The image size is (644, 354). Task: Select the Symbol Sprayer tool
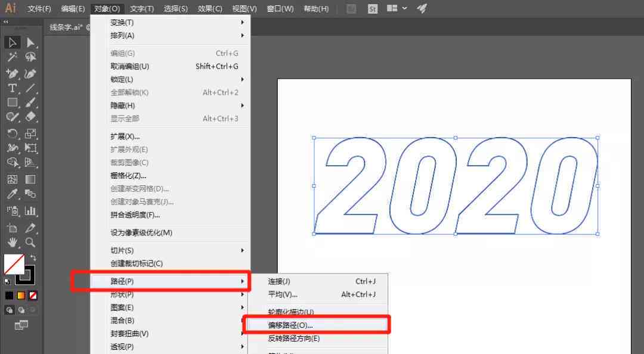click(13, 211)
